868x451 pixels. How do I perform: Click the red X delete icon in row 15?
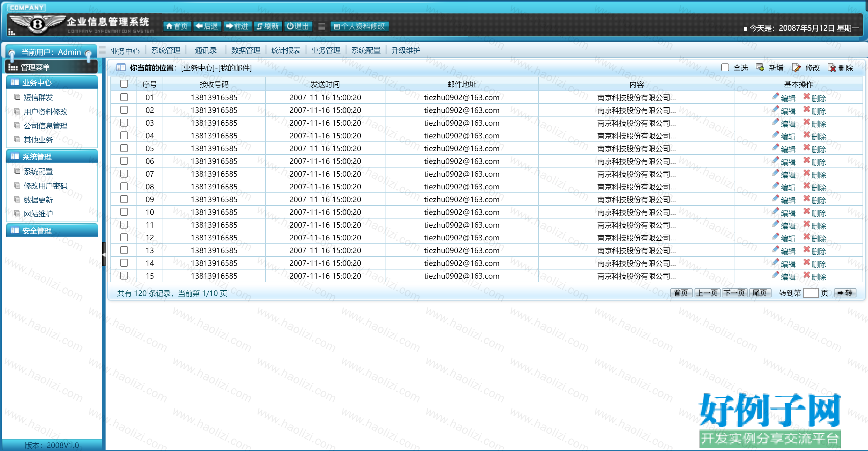coord(807,275)
